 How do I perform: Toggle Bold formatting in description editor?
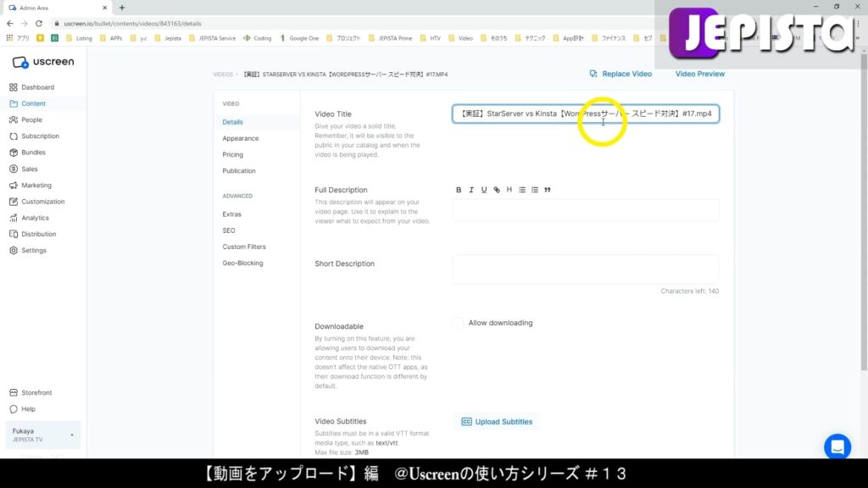tap(459, 190)
